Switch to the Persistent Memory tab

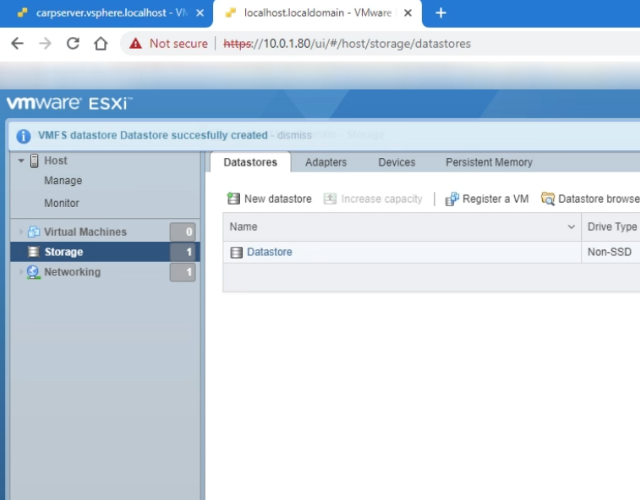tap(489, 162)
